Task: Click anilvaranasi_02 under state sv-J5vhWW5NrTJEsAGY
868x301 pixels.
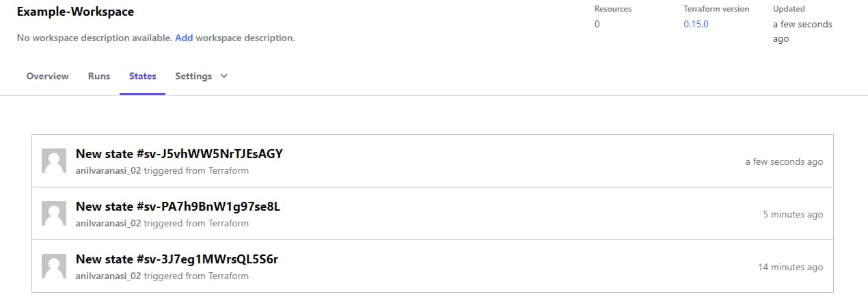Action: point(108,170)
